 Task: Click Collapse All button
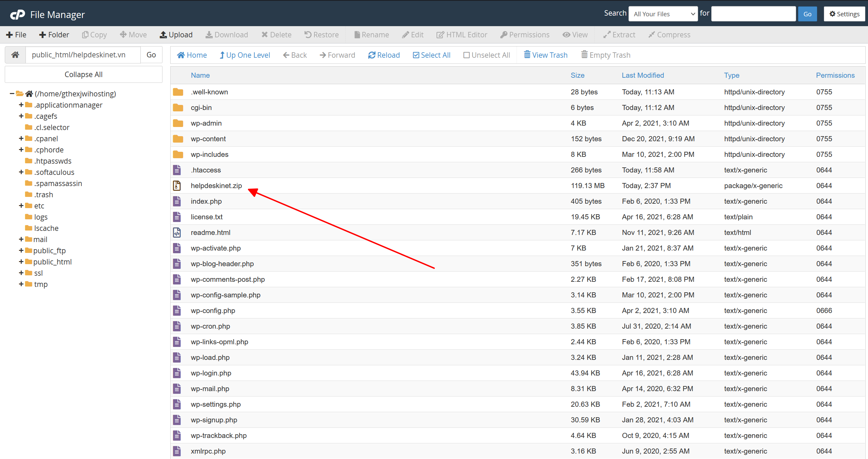(x=83, y=74)
